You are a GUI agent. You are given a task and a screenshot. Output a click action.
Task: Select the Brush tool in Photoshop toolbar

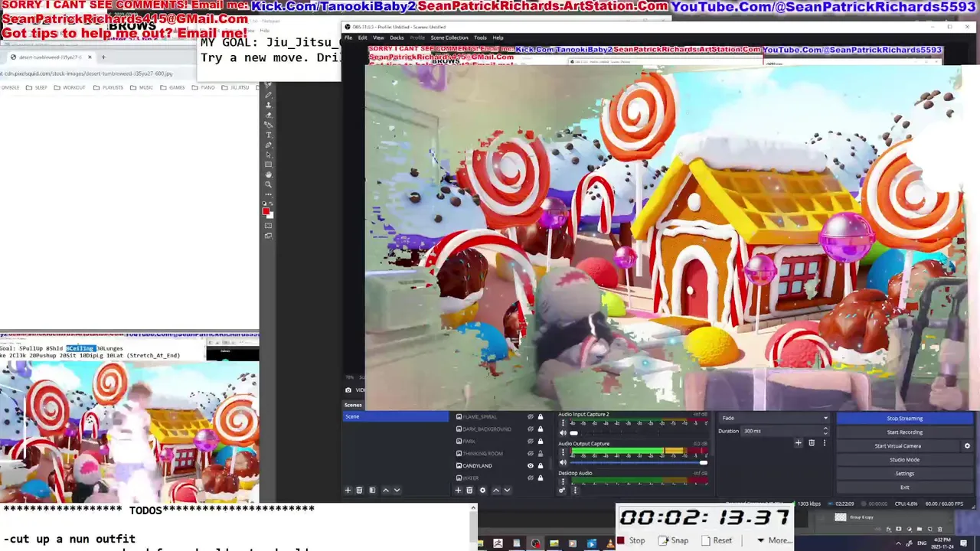[268, 95]
